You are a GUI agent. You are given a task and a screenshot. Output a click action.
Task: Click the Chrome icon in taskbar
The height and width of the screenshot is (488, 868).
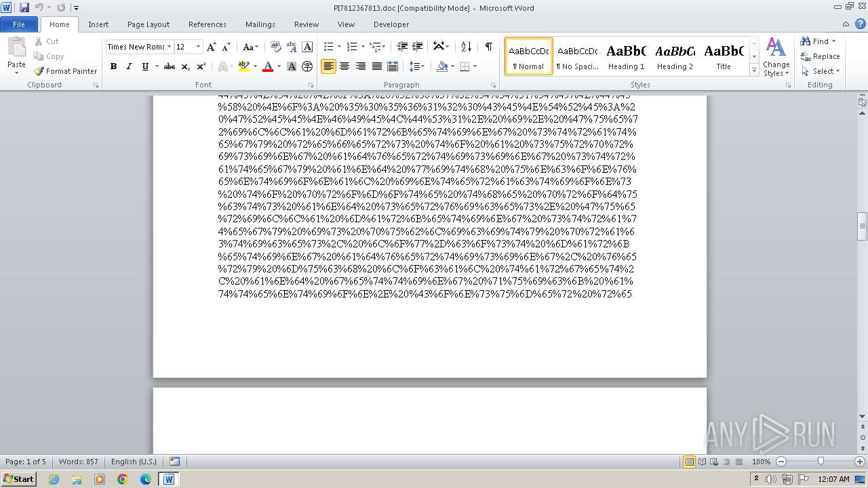coord(123,479)
